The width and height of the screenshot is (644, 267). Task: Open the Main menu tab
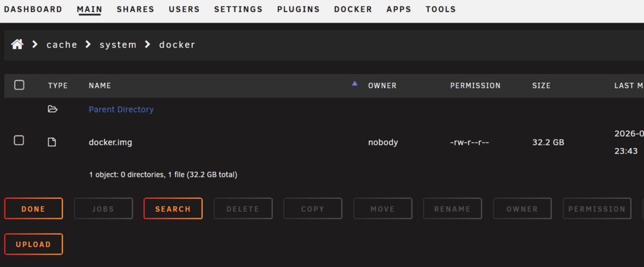(x=90, y=9)
